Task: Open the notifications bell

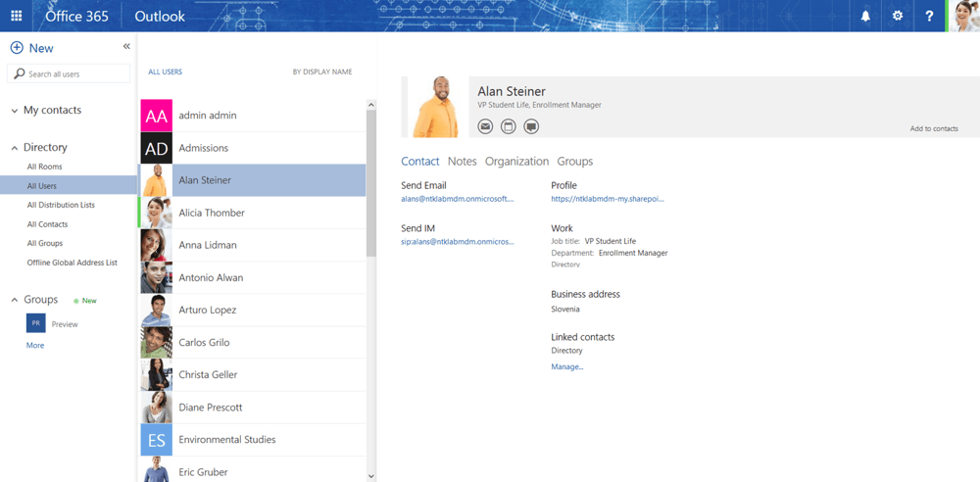Action: [865, 16]
